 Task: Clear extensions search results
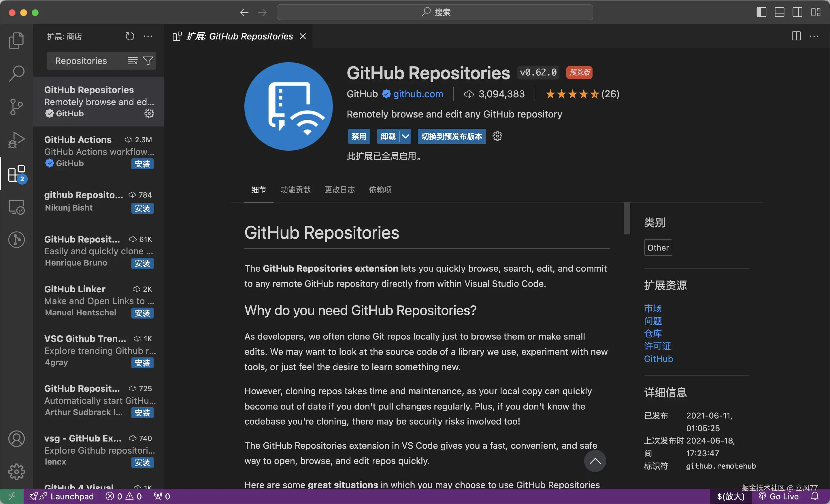pyautogui.click(x=132, y=60)
